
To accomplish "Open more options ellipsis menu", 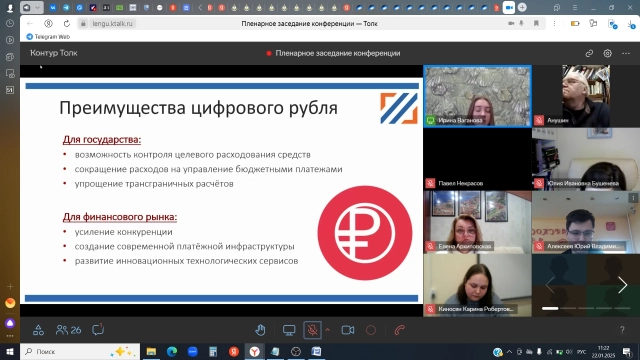I will (x=626, y=53).
